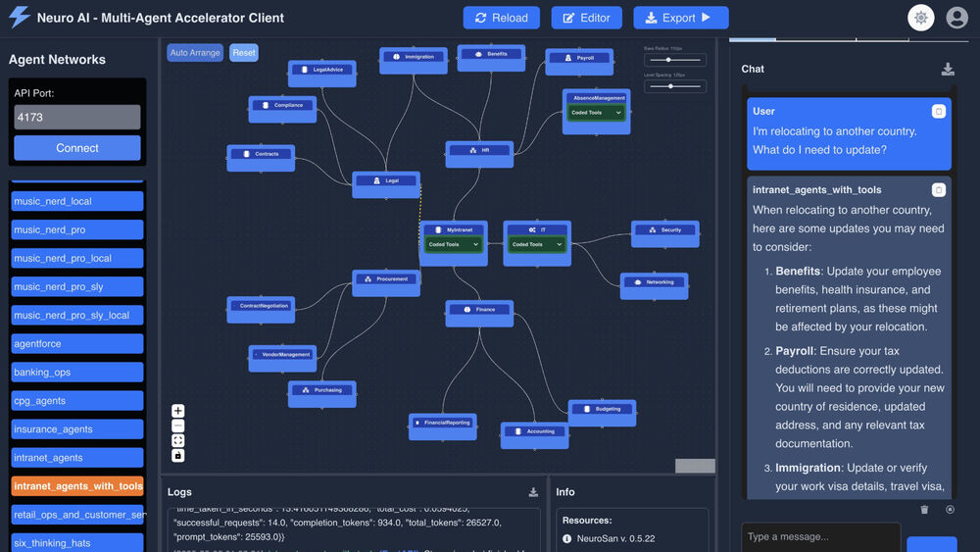This screenshot has width=980, height=552.
Task: Click Auto Arrange
Action: pos(195,53)
